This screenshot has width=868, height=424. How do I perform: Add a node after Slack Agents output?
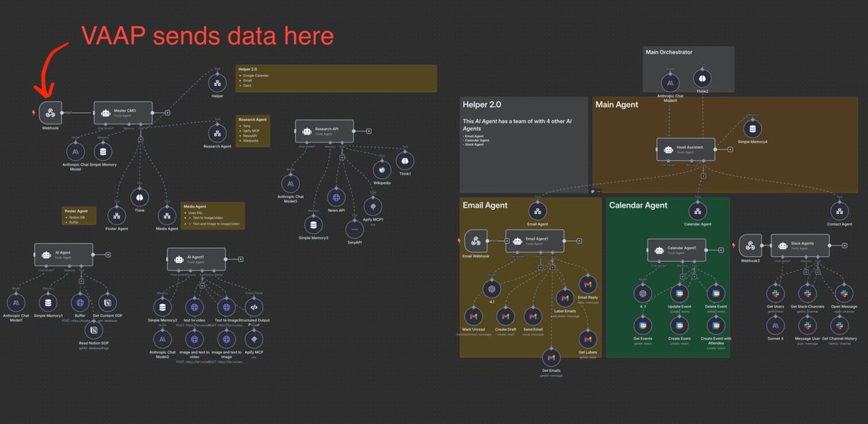point(845,245)
